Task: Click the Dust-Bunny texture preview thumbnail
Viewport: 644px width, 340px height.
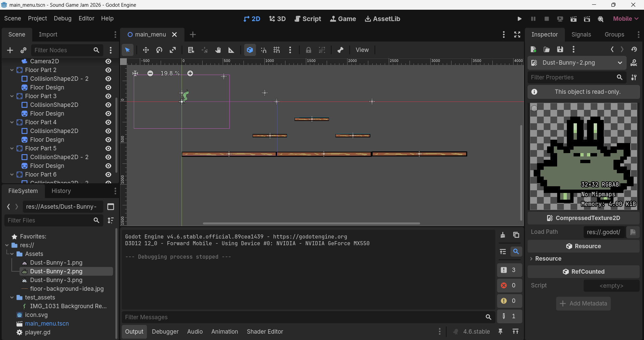Action: pyautogui.click(x=584, y=156)
